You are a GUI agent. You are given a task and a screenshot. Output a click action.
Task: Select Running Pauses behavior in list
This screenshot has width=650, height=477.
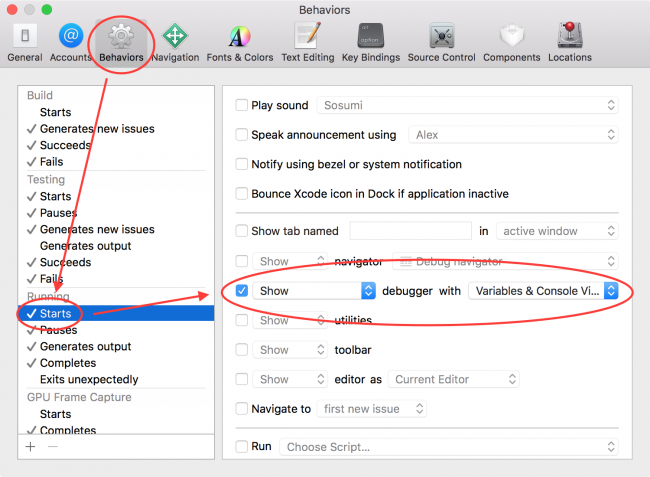58,330
